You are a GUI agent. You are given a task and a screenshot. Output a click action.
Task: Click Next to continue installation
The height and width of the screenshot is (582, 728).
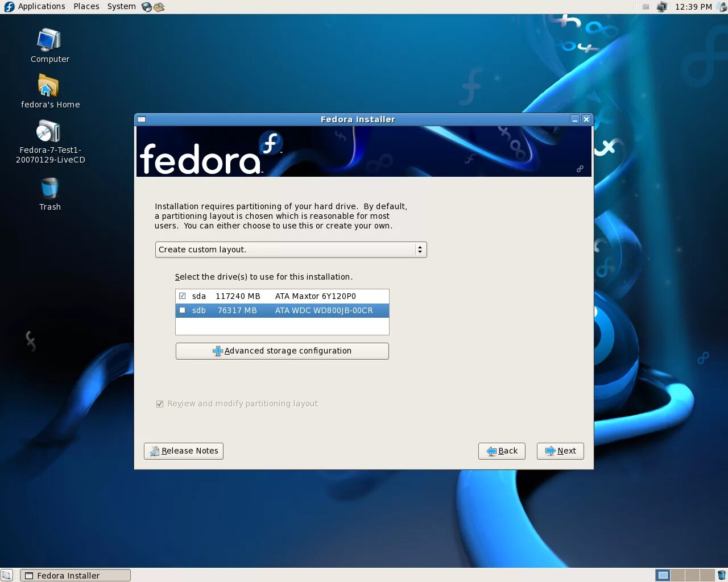[560, 451]
